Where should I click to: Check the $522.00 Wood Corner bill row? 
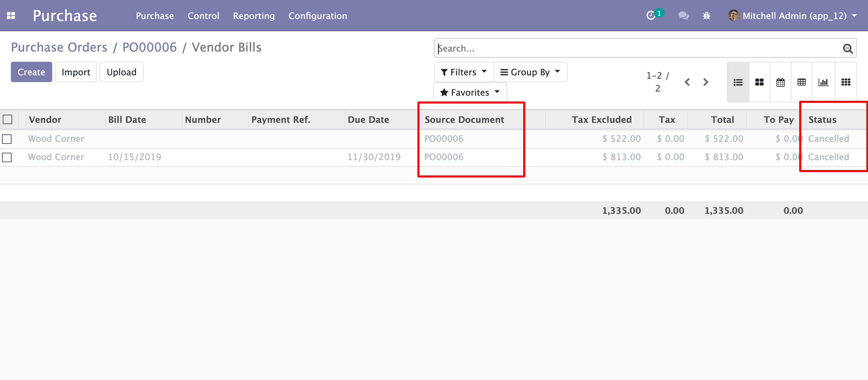click(7, 139)
